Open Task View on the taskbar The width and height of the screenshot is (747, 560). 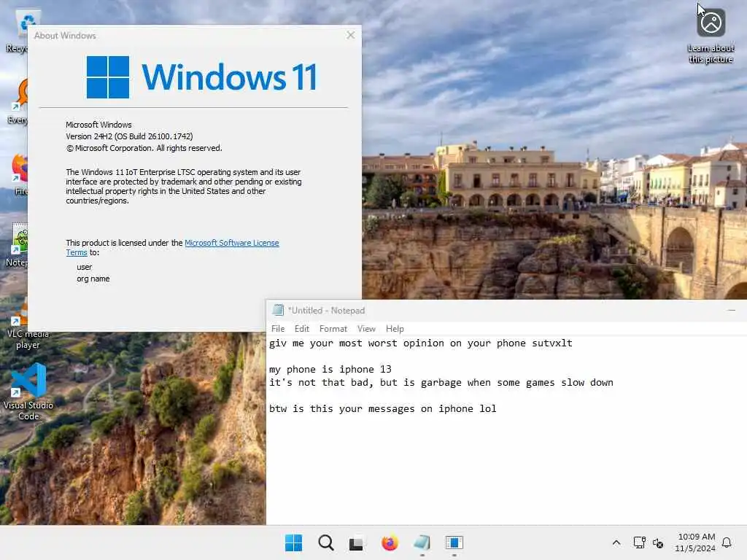coord(356,542)
